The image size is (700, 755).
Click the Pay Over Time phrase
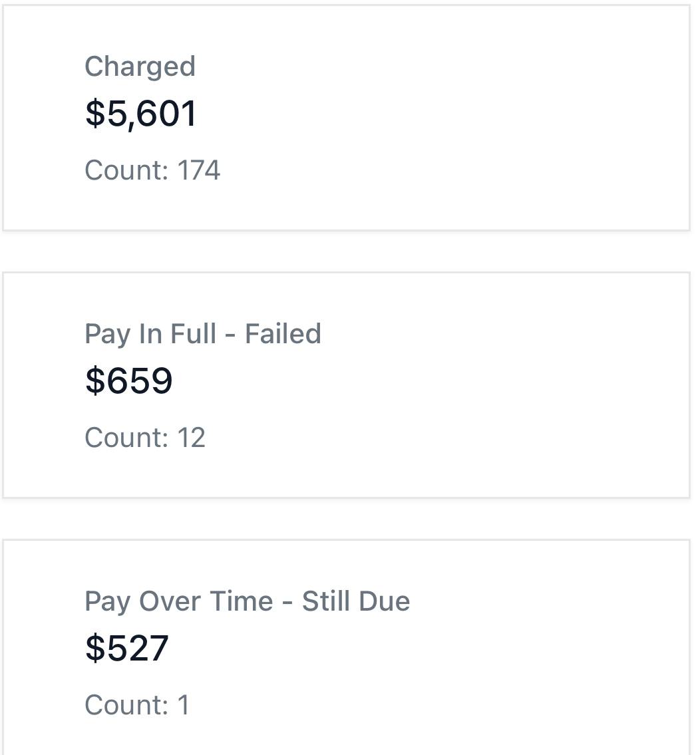click(x=178, y=601)
